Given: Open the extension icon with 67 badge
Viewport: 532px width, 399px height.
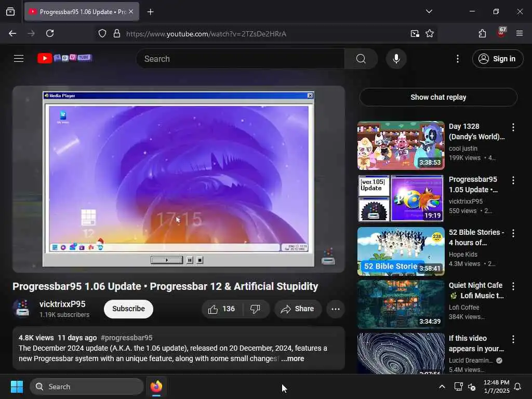Looking at the screenshot, I should [501, 33].
